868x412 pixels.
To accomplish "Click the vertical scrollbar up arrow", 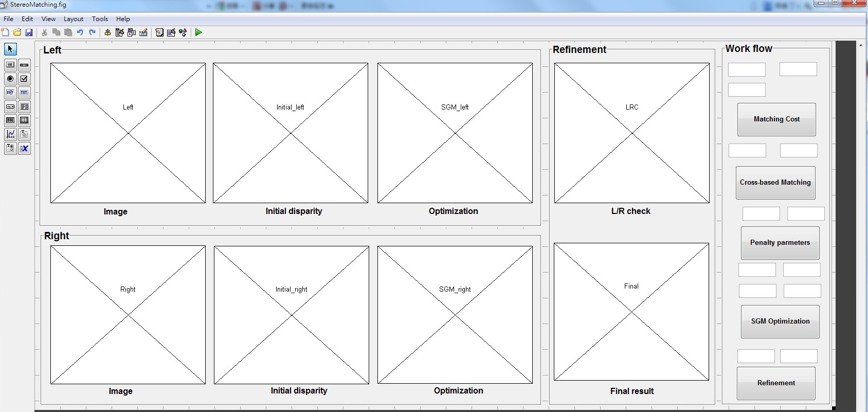I will 861,45.
